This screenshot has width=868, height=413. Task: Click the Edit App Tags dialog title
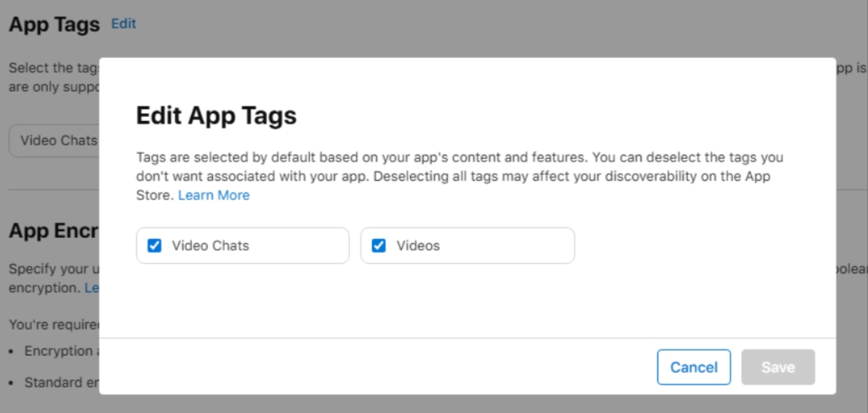click(x=216, y=115)
